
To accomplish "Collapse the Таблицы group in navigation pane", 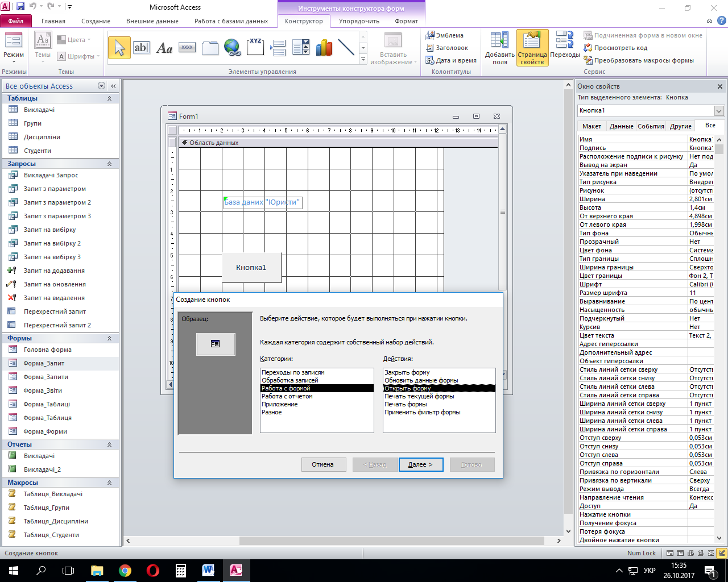I will (110, 98).
